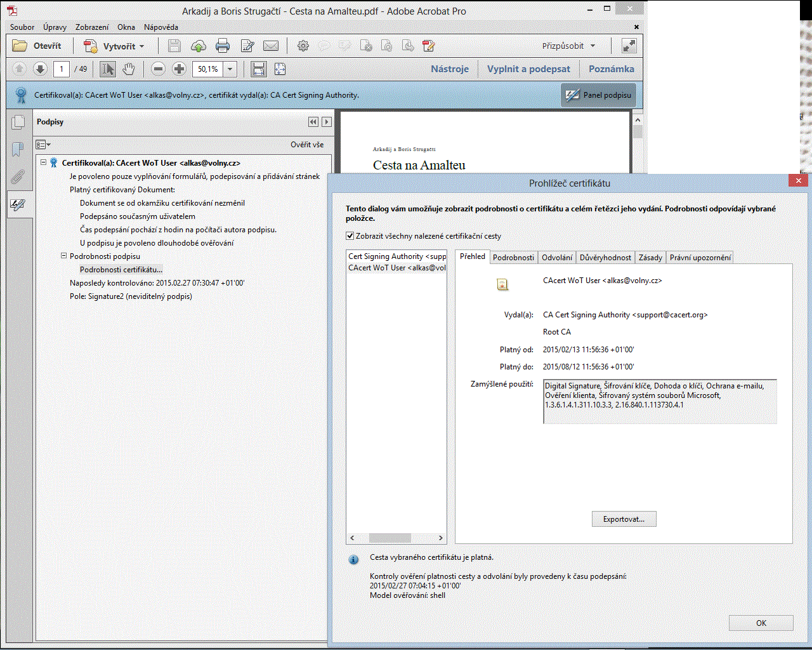Click the Zoom out minus icon
Viewport: 812px width, 650px height.
point(159,69)
